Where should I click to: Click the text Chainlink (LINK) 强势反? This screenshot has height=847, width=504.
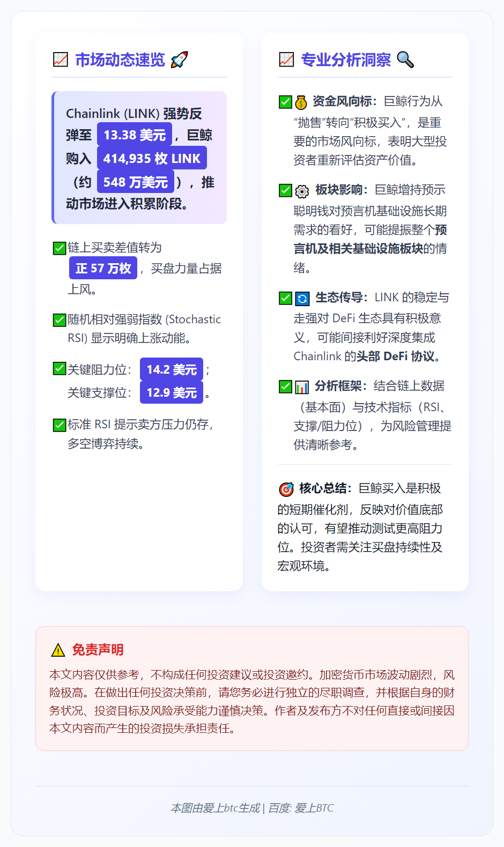134,114
